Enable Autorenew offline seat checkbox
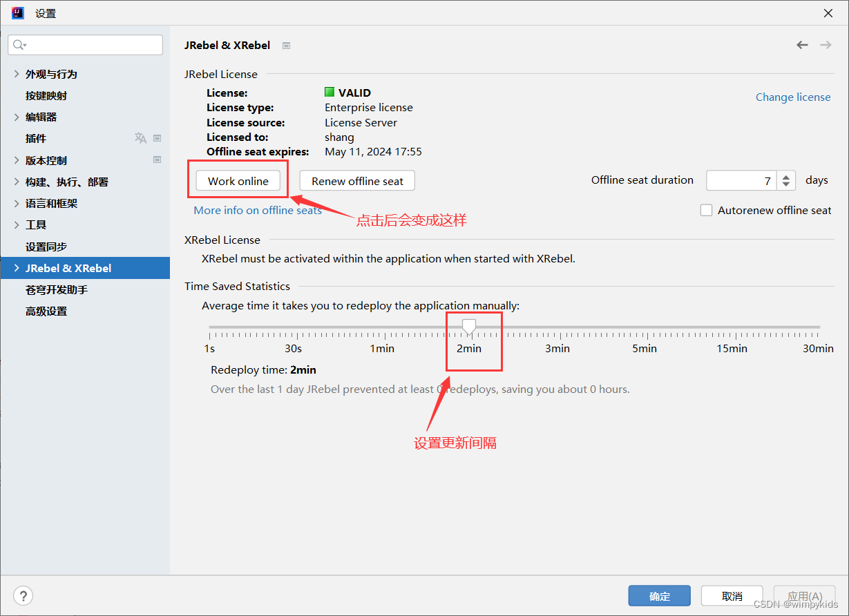This screenshot has height=616, width=849. tap(706, 210)
